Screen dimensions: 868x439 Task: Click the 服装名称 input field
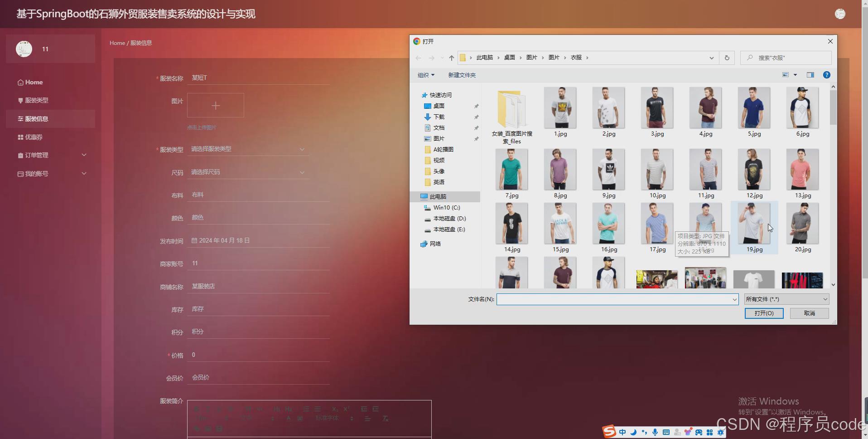(x=258, y=78)
